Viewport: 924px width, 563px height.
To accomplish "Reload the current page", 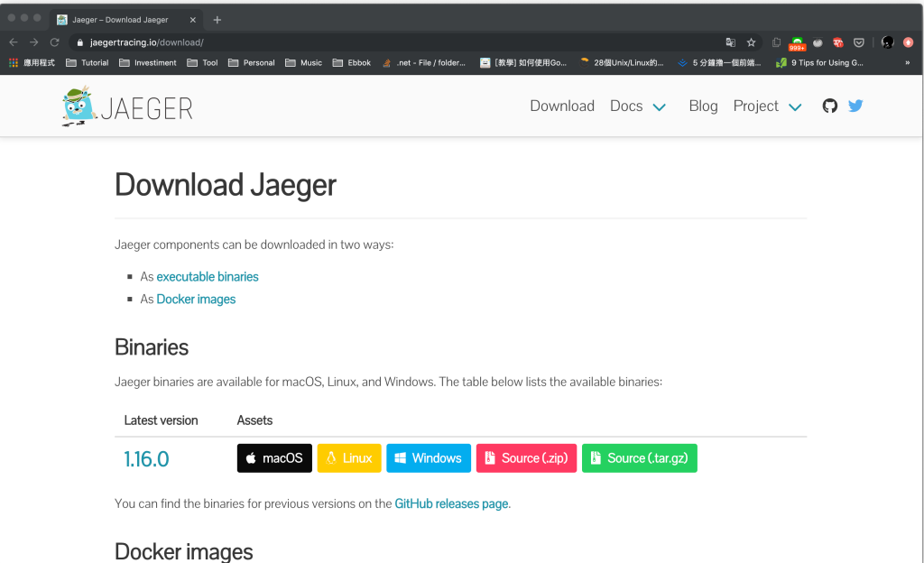I will pyautogui.click(x=54, y=42).
